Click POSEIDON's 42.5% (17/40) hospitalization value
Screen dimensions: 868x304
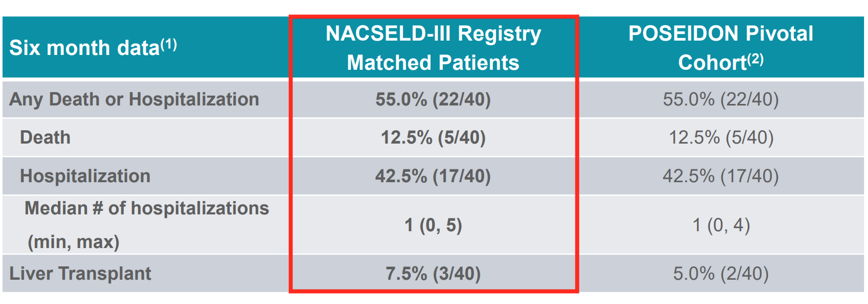pyautogui.click(x=721, y=176)
